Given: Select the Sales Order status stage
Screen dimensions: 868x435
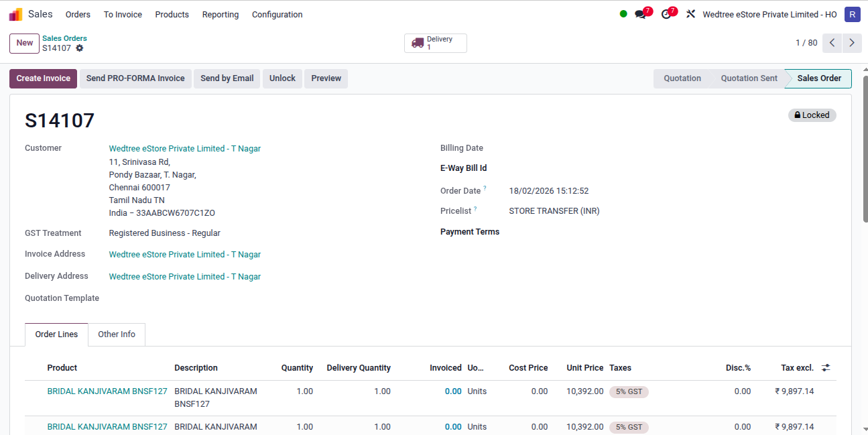Looking at the screenshot, I should click(x=819, y=78).
